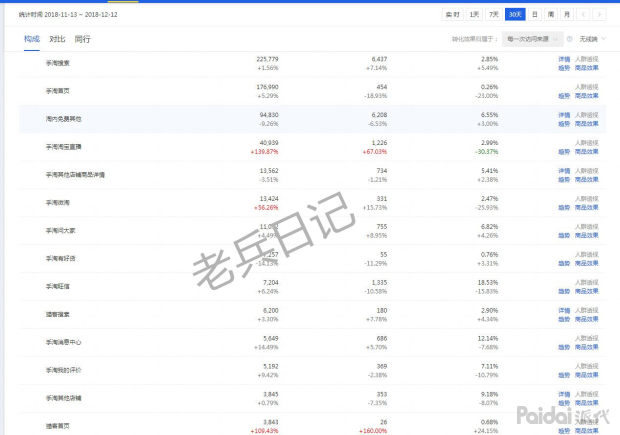Click the help icon beside attribution dropdown

pyautogui.click(x=570, y=39)
